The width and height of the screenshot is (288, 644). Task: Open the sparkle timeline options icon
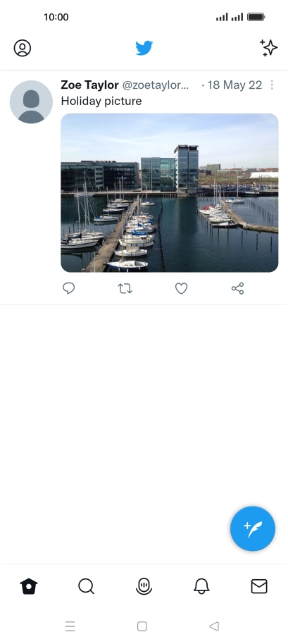pos(269,48)
